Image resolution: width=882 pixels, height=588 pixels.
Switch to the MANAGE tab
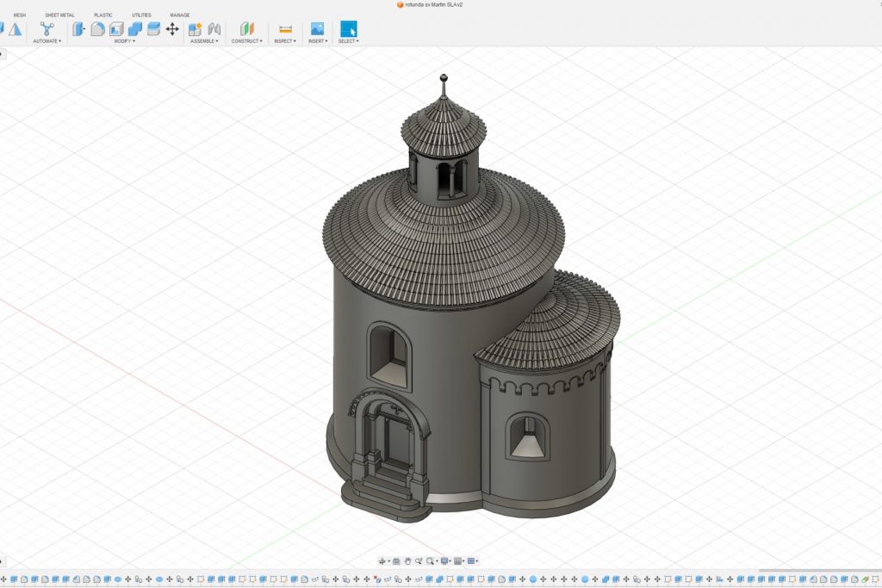tap(180, 15)
